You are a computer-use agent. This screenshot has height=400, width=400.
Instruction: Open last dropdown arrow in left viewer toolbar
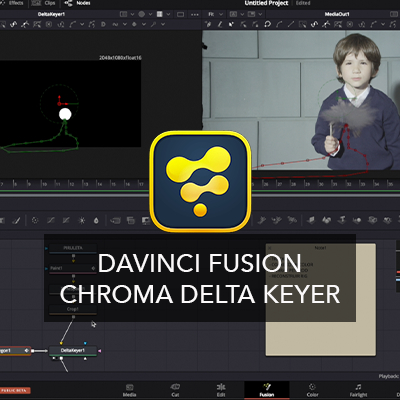coord(163,24)
